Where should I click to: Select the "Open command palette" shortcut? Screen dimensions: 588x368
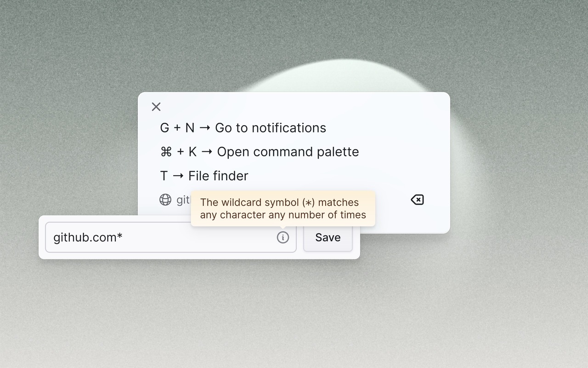260,152
